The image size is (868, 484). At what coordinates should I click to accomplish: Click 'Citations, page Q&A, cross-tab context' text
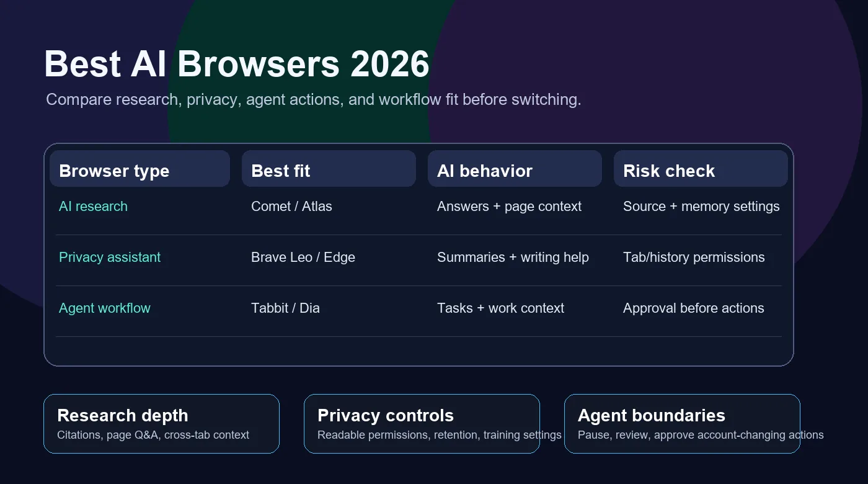click(153, 435)
